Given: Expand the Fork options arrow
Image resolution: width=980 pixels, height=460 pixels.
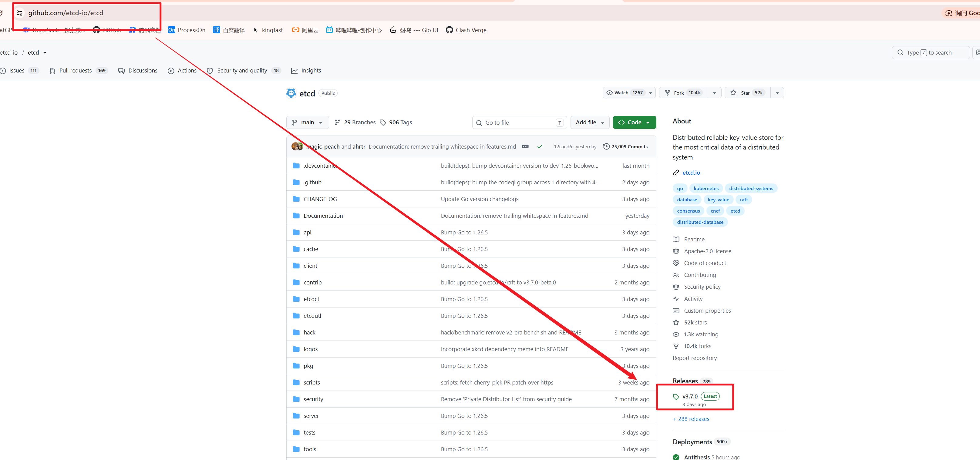Looking at the screenshot, I should (x=714, y=93).
